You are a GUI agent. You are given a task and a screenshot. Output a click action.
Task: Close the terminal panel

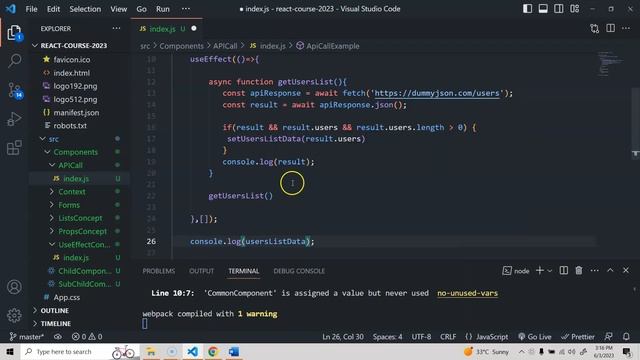click(626, 270)
